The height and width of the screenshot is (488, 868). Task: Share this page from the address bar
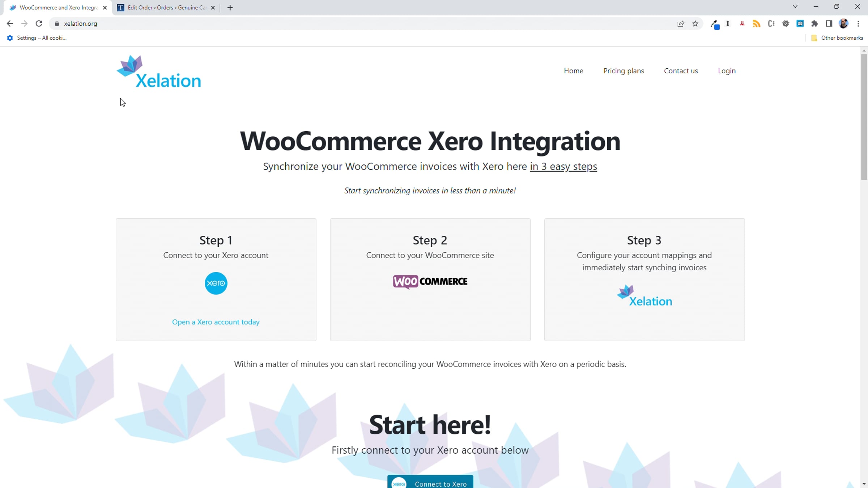(681, 23)
